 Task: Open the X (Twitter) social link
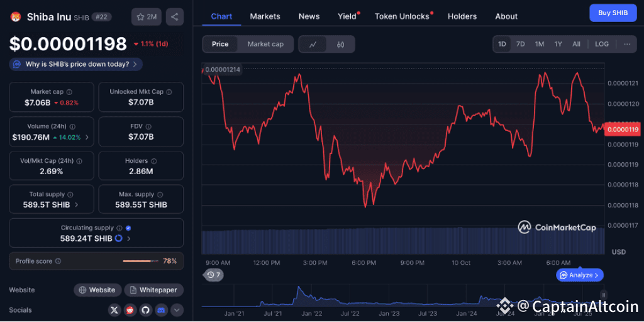(x=114, y=309)
